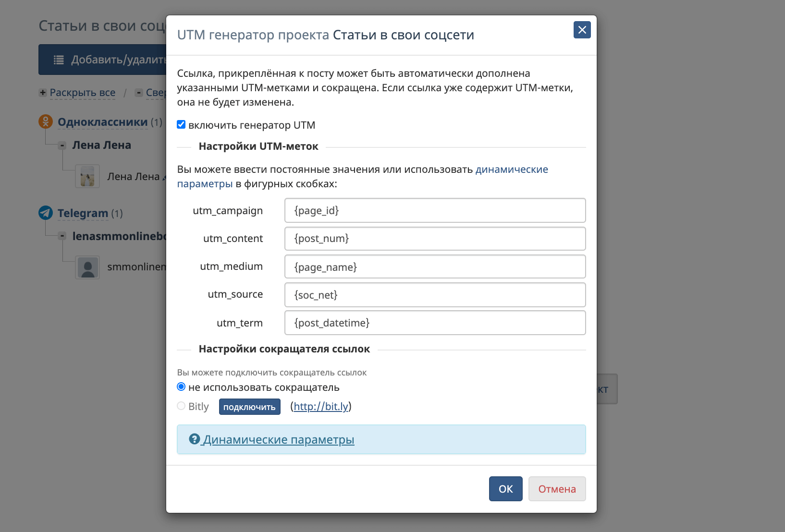Click the question mark help icon

(194, 439)
